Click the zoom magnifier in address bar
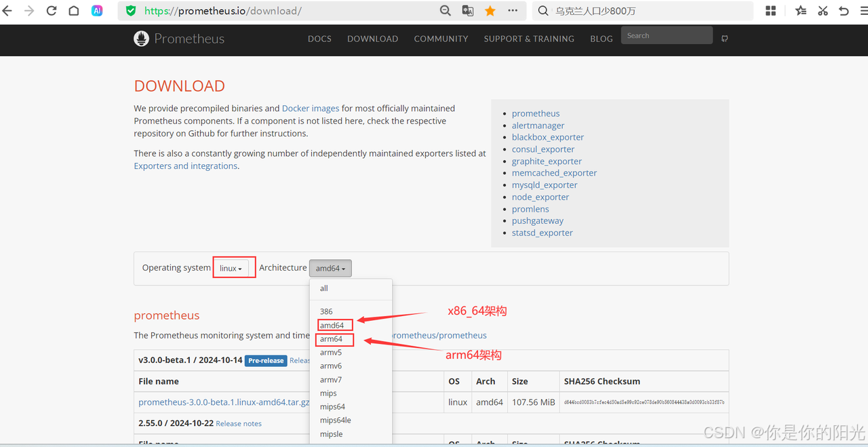868x447 pixels. (446, 11)
